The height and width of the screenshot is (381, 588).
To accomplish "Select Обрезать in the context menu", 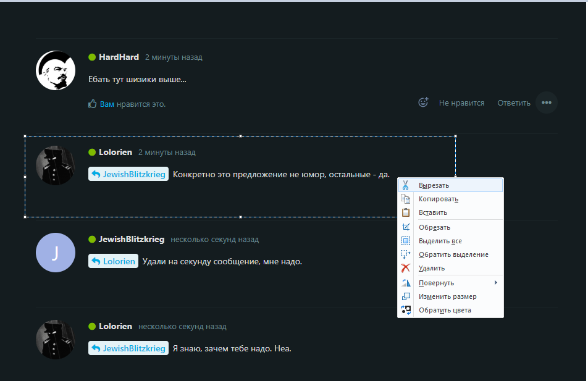I will point(450,227).
